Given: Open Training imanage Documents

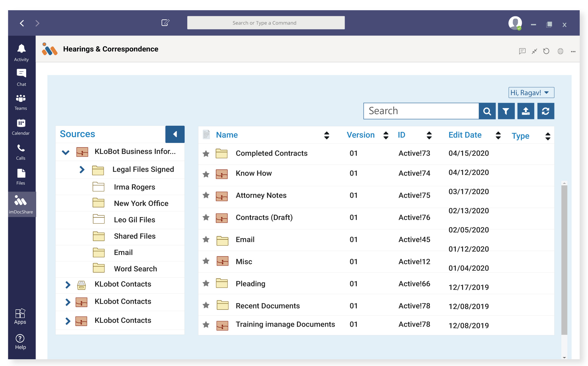Looking at the screenshot, I should pyautogui.click(x=285, y=324).
